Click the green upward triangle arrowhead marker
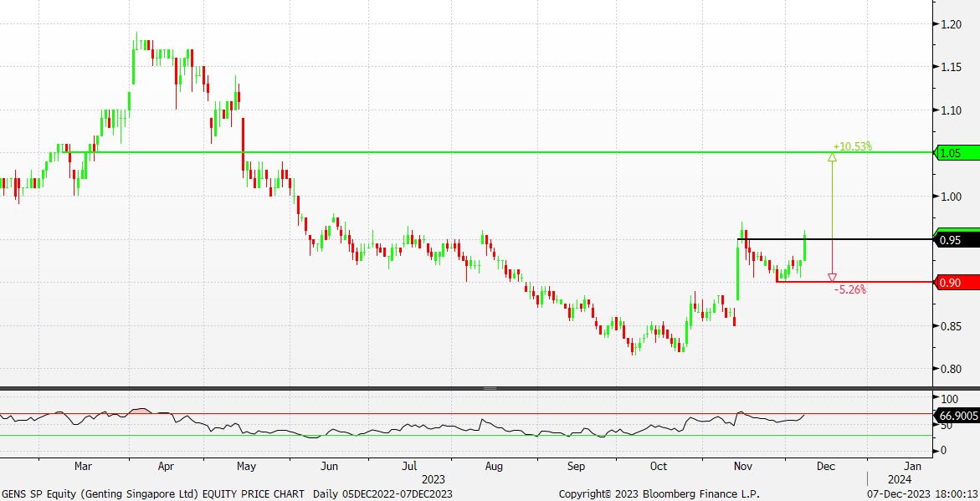The image size is (980, 501). [832, 156]
